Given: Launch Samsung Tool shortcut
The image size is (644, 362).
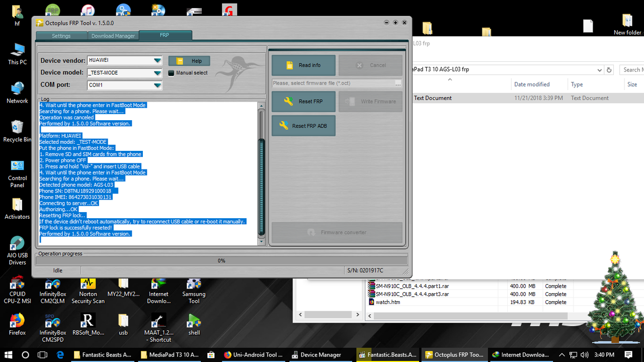Looking at the screenshot, I should tap(194, 290).
